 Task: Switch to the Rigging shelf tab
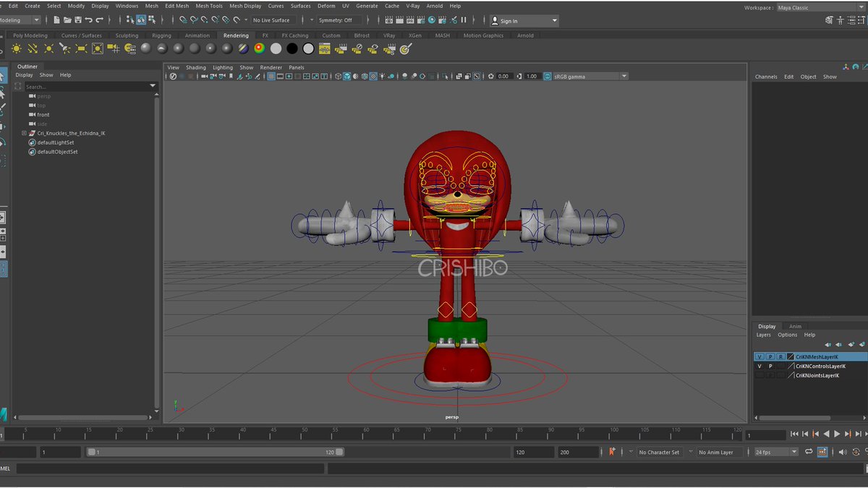(161, 35)
